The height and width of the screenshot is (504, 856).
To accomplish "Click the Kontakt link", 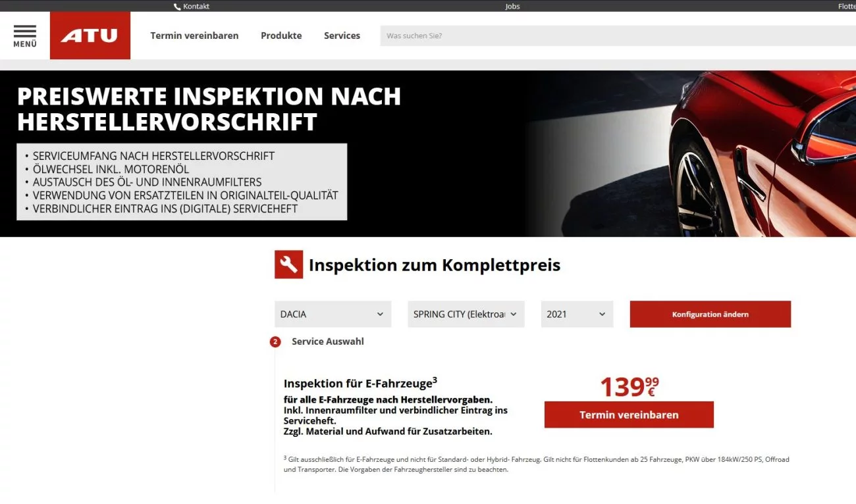I will [196, 7].
